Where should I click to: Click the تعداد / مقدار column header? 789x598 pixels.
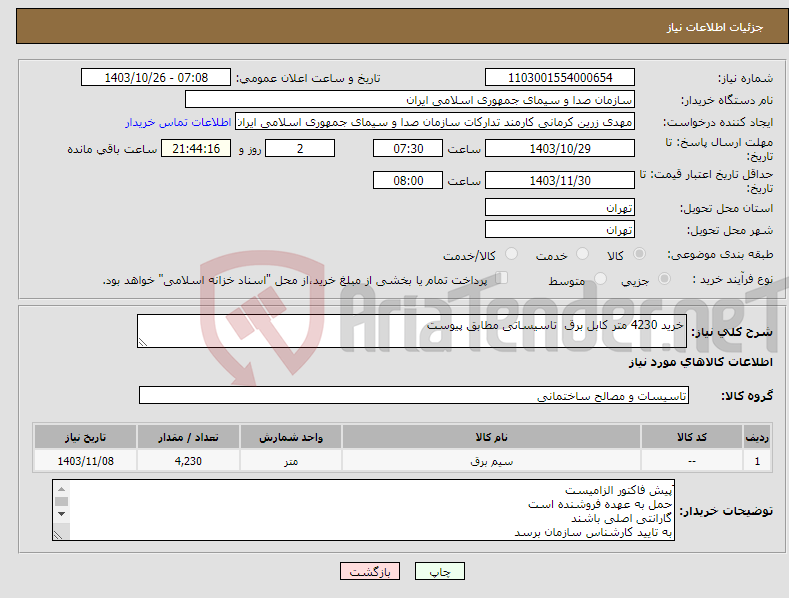pyautogui.click(x=188, y=437)
